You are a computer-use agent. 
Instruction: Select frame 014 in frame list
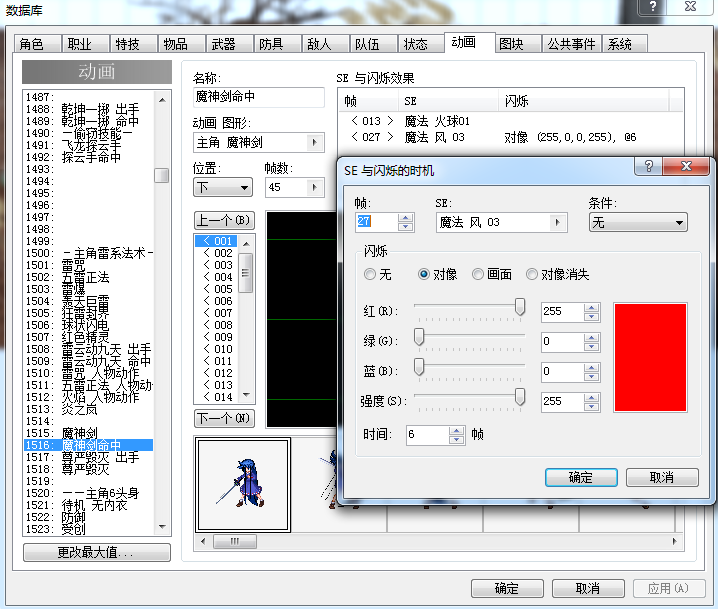(x=218, y=397)
